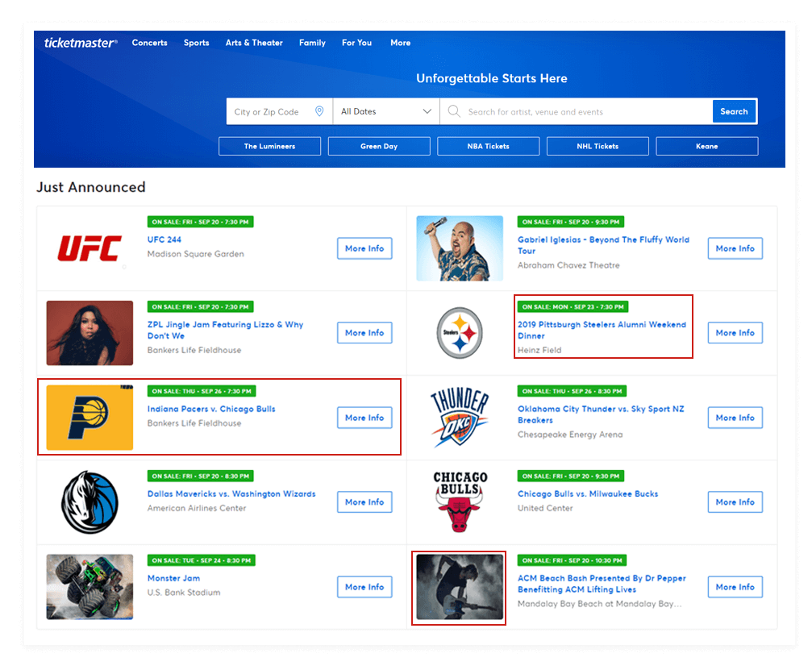Viewport: 812px width, 670px height.
Task: Click the United Center venue text
Action: [545, 509]
